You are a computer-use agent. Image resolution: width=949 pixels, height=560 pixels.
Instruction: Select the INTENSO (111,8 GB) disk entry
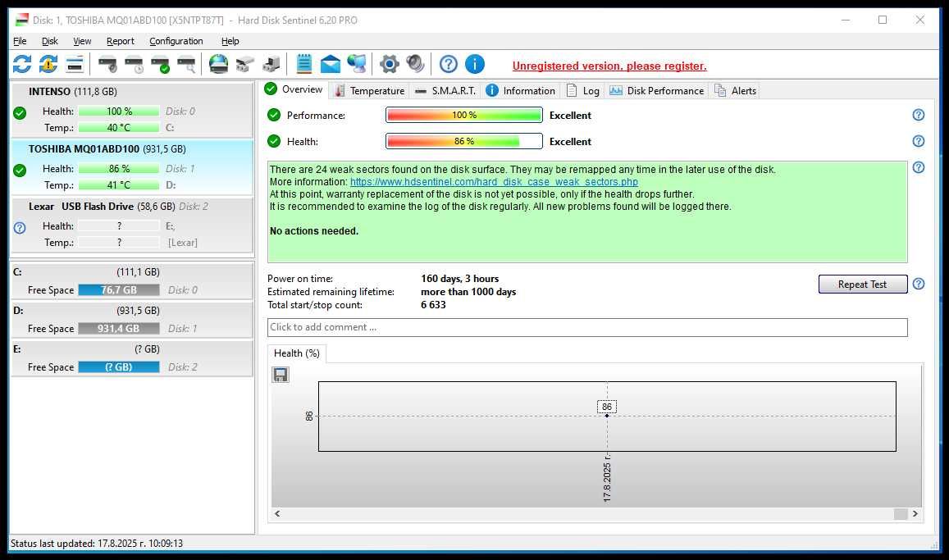(x=132, y=110)
